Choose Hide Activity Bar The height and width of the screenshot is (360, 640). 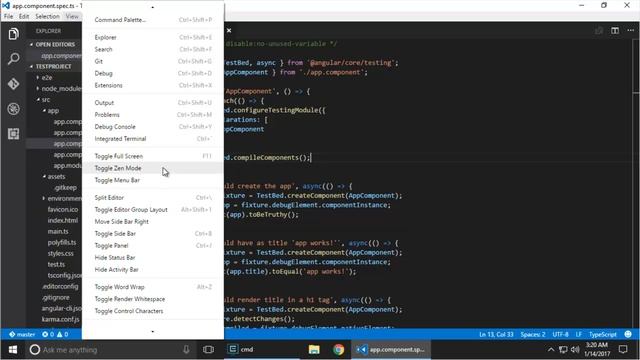point(153,270)
